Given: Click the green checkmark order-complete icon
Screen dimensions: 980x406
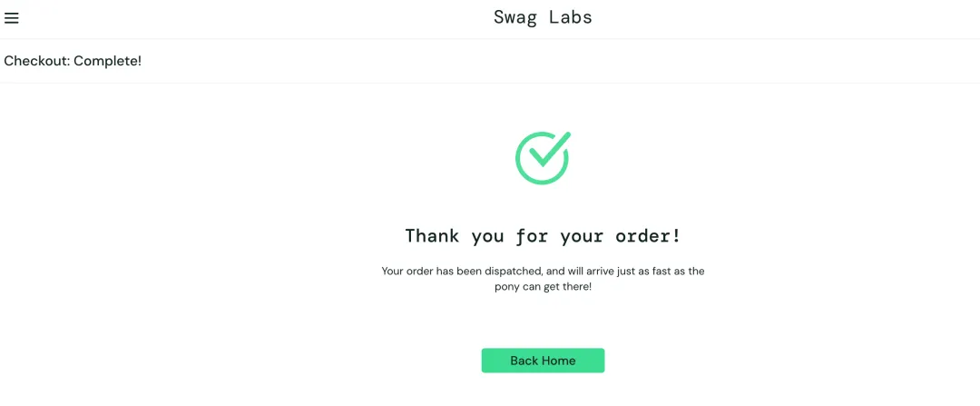Looking at the screenshot, I should 544,158.
